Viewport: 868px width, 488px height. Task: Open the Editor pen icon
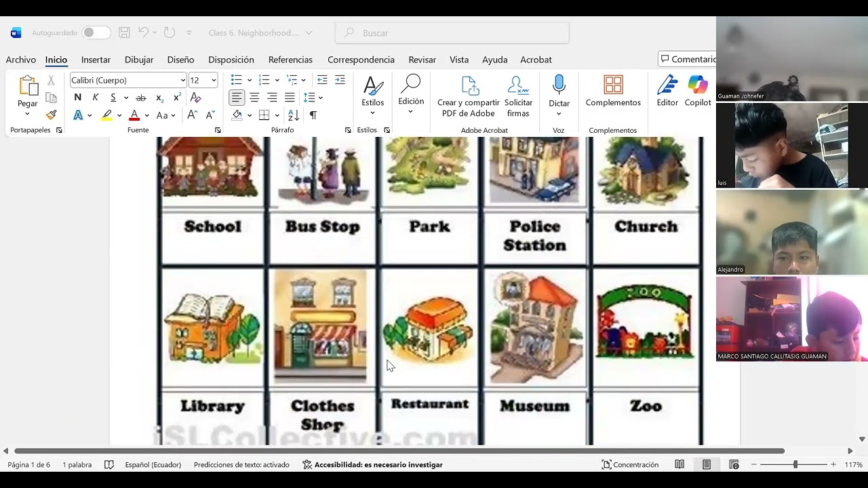[x=667, y=84]
